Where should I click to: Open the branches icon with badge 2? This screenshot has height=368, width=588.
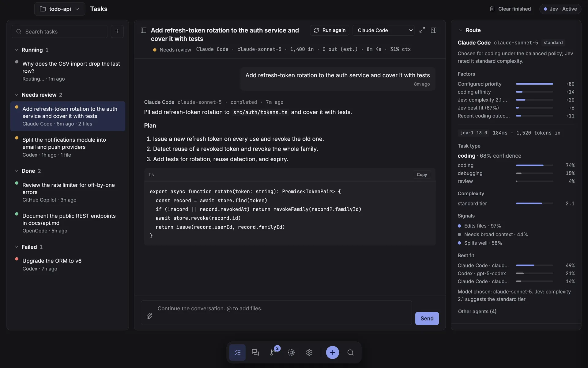pos(273,352)
